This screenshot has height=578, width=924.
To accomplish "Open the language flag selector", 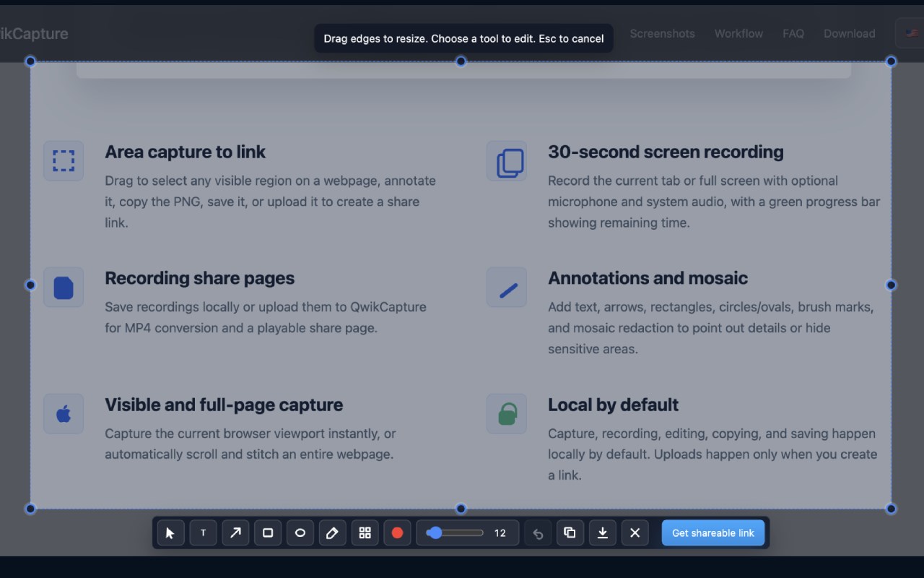I will click(911, 33).
